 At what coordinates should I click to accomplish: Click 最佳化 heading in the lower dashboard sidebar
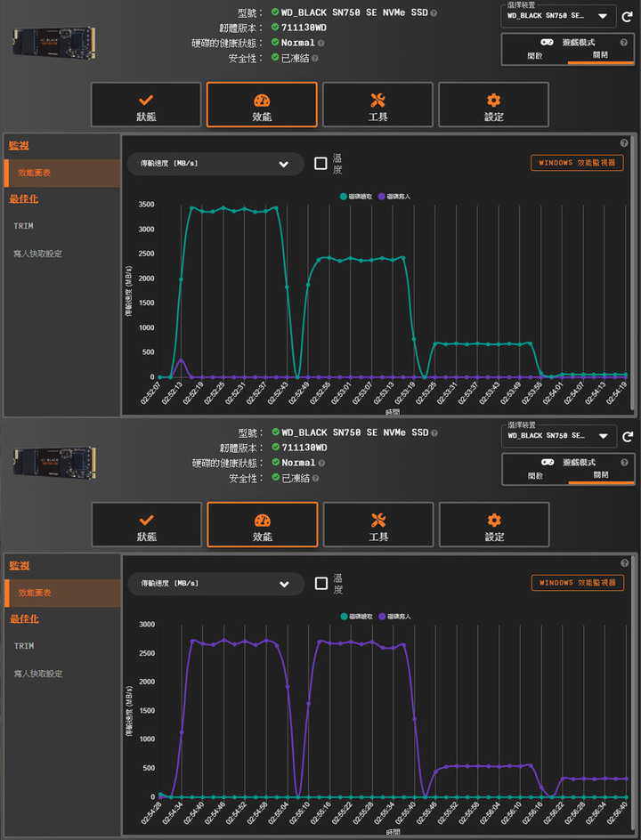(24, 618)
